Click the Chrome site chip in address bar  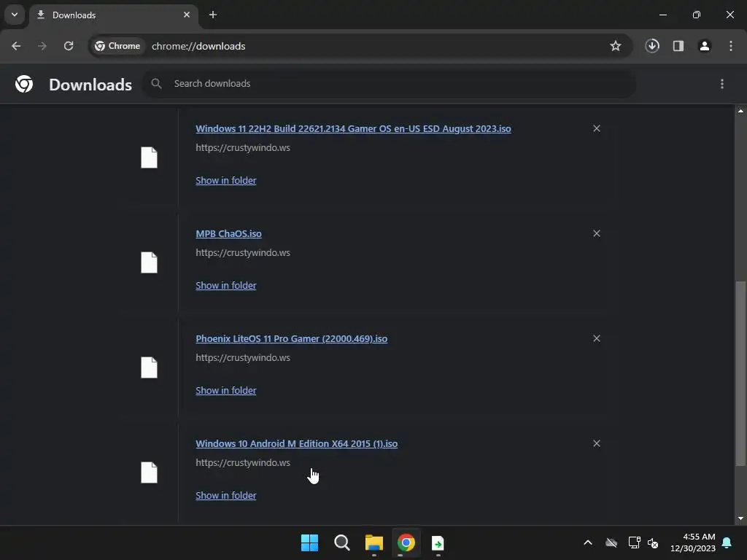tap(117, 46)
